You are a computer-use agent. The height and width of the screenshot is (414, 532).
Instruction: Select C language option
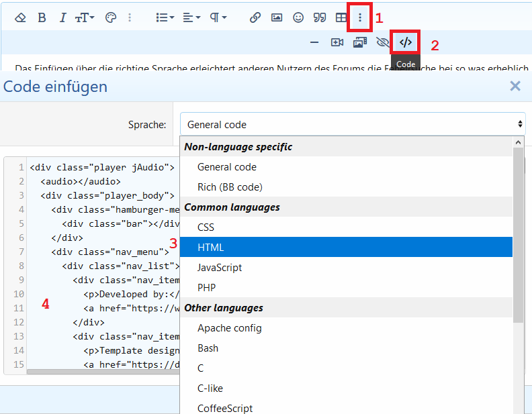point(346,368)
